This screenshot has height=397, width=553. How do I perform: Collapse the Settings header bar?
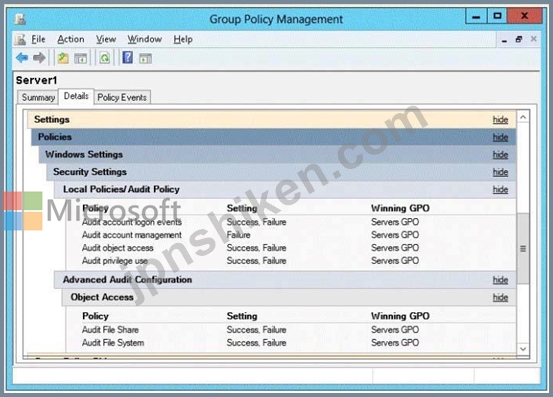pos(272,119)
